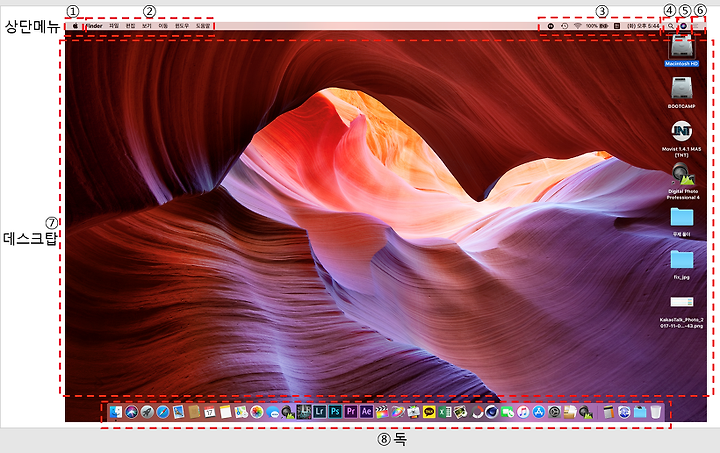
Task: Open Notes from the Dock
Action: tap(225, 412)
